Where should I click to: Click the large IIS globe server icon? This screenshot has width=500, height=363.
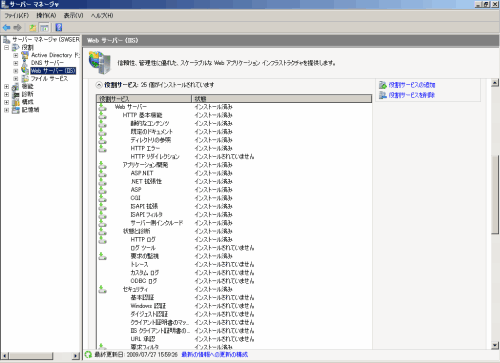pos(99,63)
